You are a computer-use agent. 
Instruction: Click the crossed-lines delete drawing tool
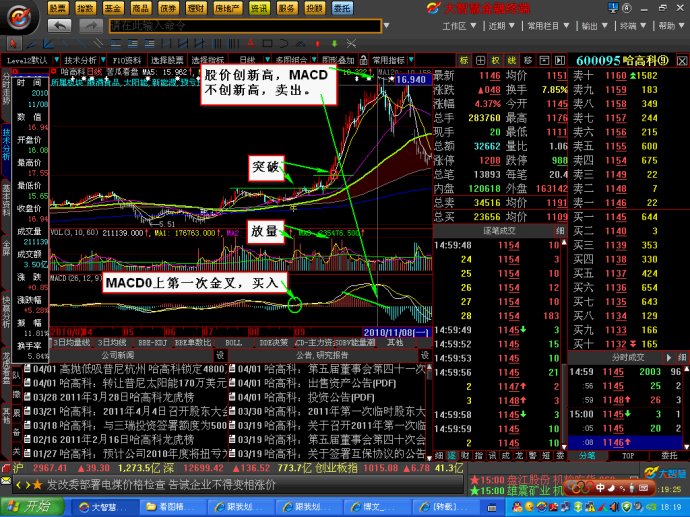tap(351, 44)
